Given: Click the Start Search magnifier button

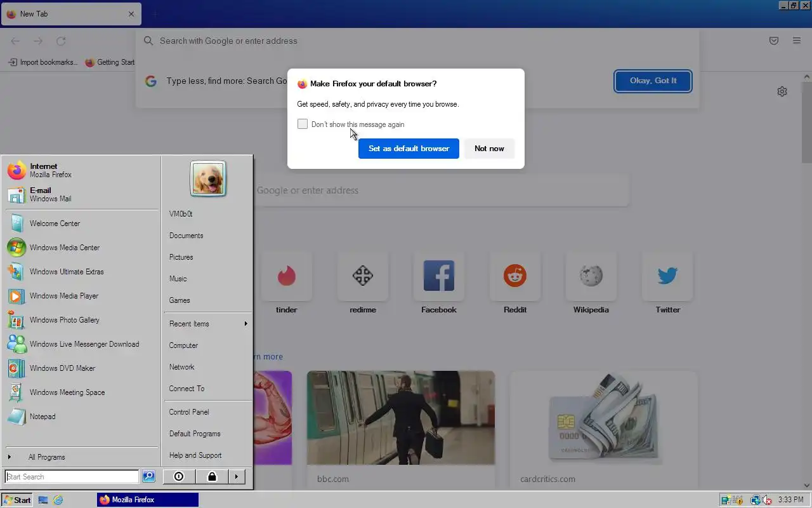Looking at the screenshot, I should (x=148, y=476).
